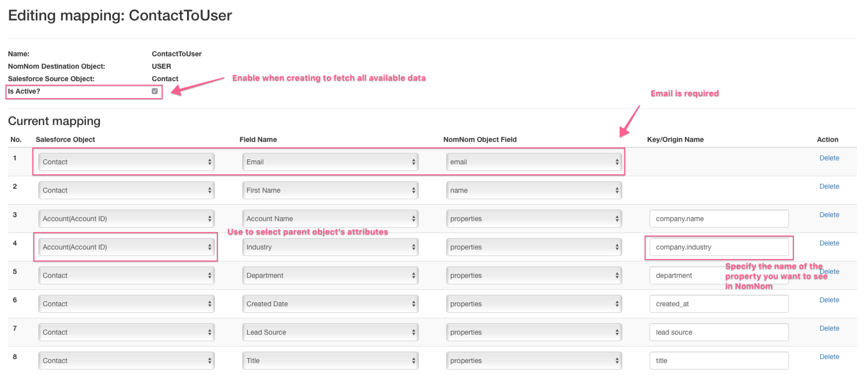
Task: Open the Email field name dropdown
Action: (x=330, y=162)
